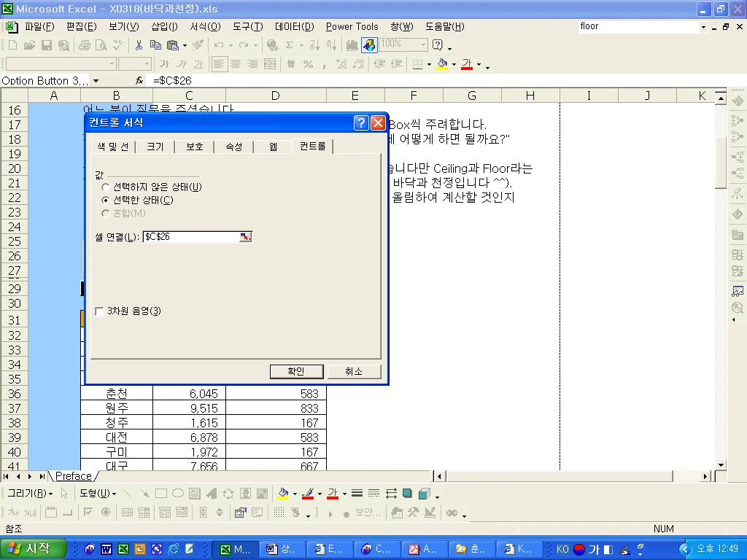Click the option button form control icon
This screenshot has height=560, width=747.
coord(106,513)
